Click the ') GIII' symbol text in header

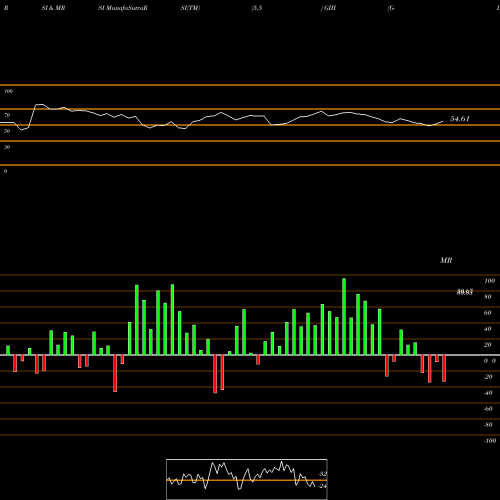328,8
